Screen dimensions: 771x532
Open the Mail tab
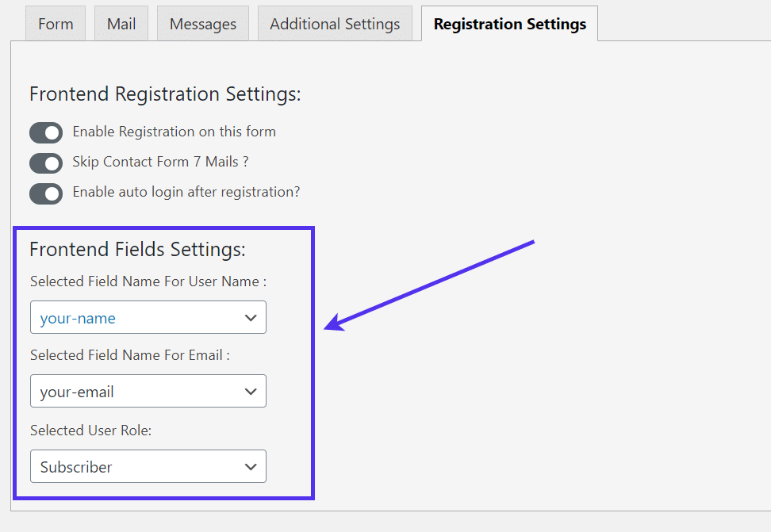pyautogui.click(x=121, y=24)
